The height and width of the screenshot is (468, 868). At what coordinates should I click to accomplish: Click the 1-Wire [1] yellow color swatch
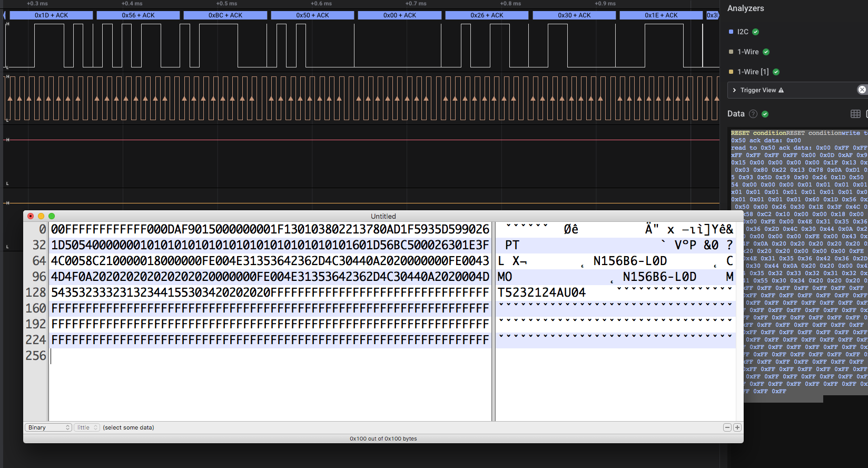click(731, 72)
